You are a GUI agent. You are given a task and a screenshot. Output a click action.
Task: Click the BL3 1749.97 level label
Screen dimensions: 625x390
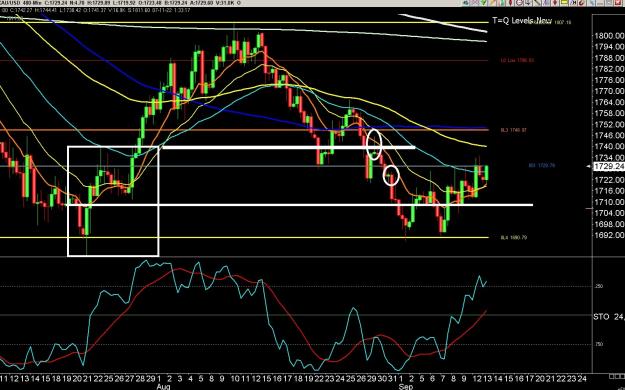[x=514, y=130]
